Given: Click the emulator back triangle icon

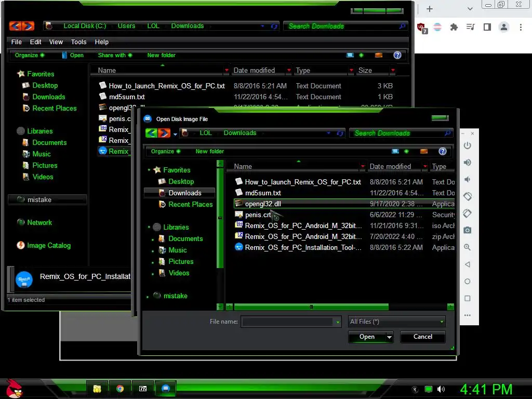Looking at the screenshot, I should click(x=467, y=264).
